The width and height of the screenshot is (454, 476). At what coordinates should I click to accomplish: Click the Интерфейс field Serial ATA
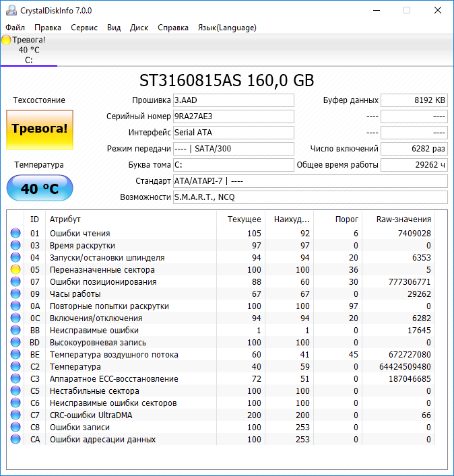(x=234, y=133)
